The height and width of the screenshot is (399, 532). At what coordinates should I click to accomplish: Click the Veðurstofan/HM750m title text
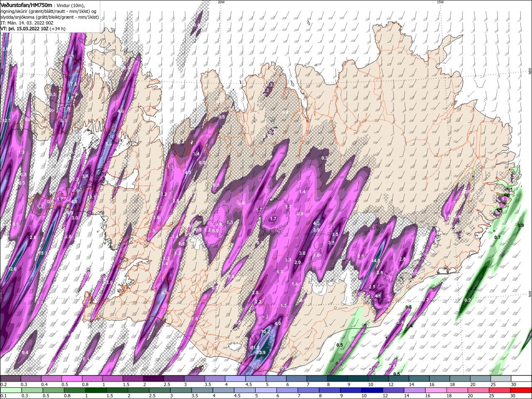click(x=26, y=5)
